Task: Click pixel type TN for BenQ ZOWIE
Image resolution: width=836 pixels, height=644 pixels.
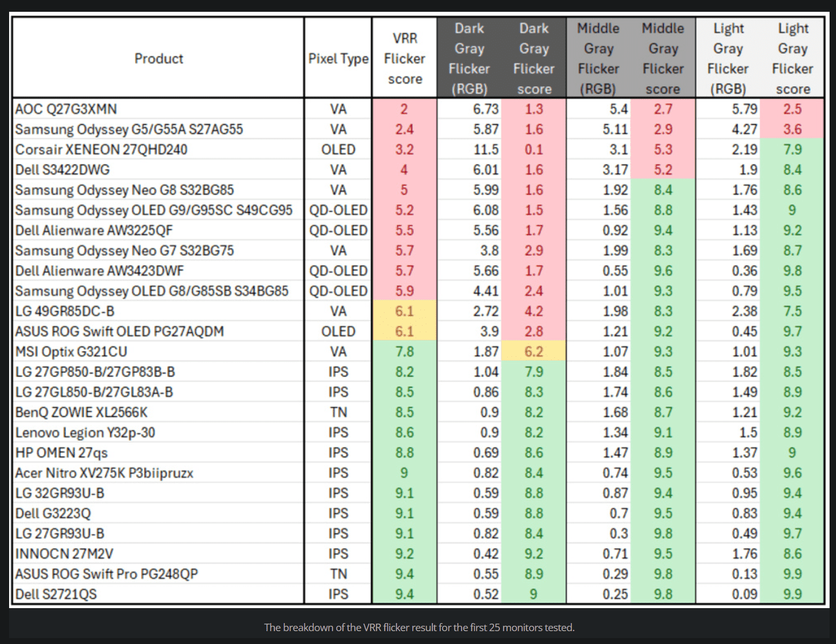Action: pyautogui.click(x=338, y=413)
